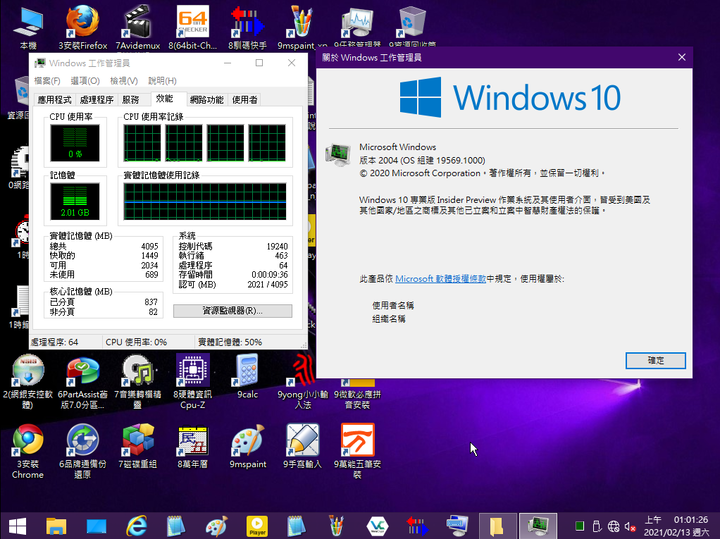The width and height of the screenshot is (720, 539).
Task: Click the 實體記憶體使用記錄 history graph
Action: 205,202
